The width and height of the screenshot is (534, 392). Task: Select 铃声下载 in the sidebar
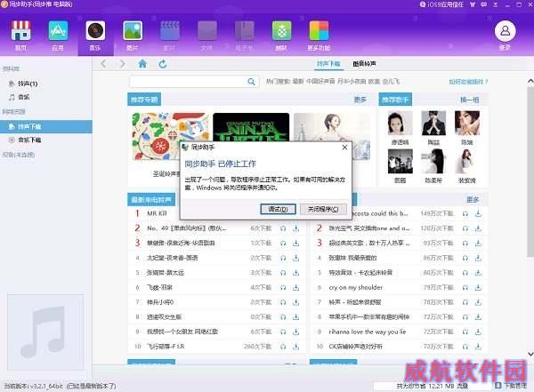click(46, 126)
